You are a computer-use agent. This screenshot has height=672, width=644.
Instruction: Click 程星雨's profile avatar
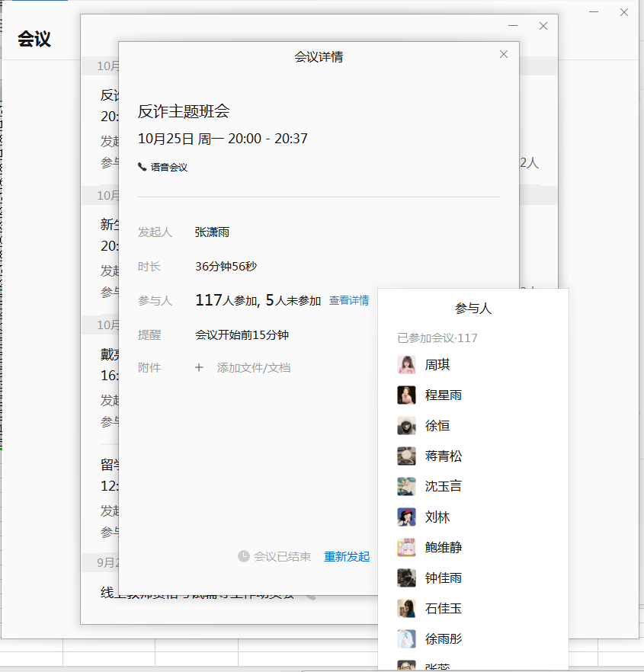406,395
